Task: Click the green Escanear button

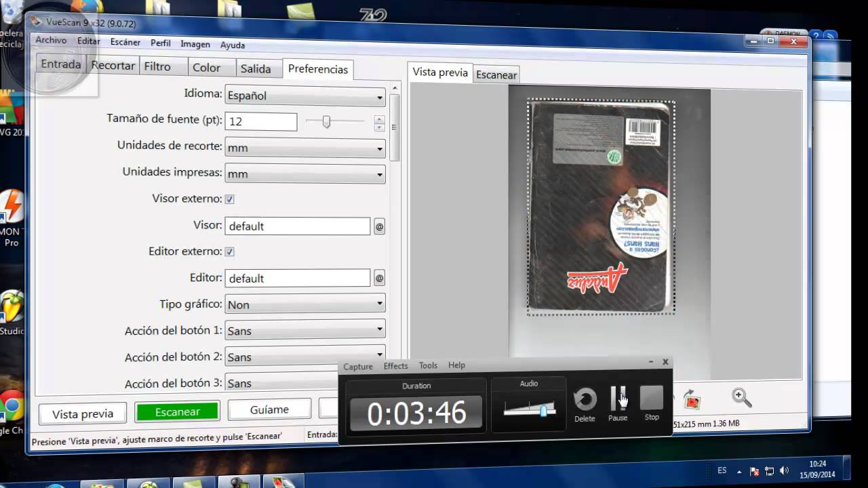Action: [x=178, y=411]
